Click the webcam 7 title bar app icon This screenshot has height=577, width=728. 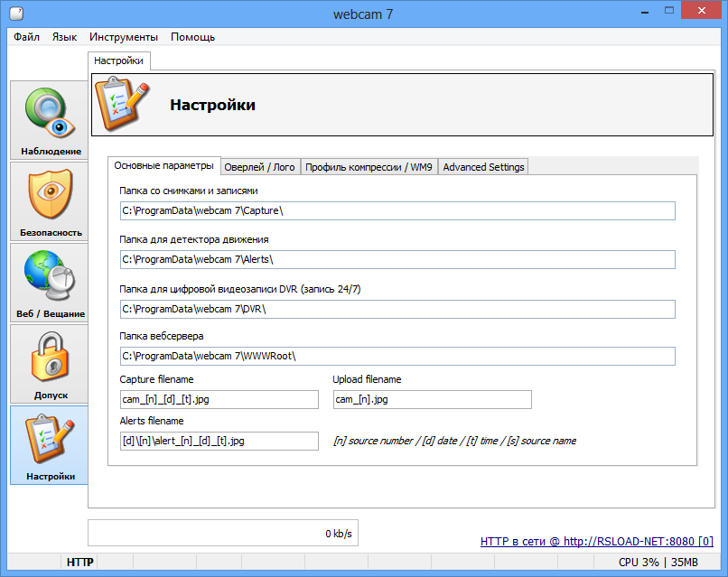pos(16,14)
